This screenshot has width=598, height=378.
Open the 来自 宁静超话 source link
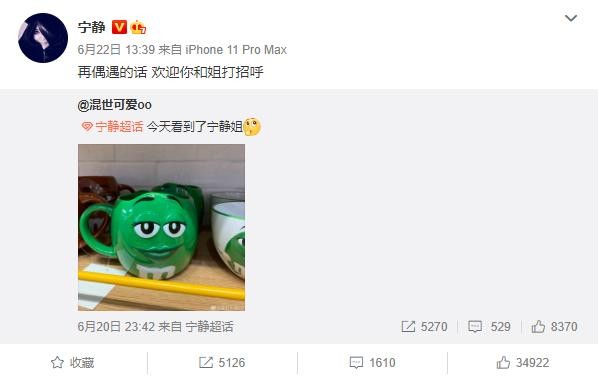pos(196,327)
